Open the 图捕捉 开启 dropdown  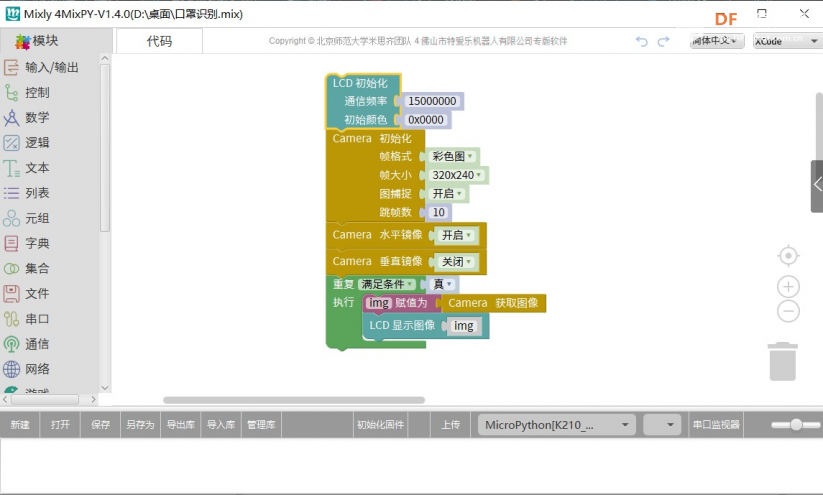click(447, 194)
